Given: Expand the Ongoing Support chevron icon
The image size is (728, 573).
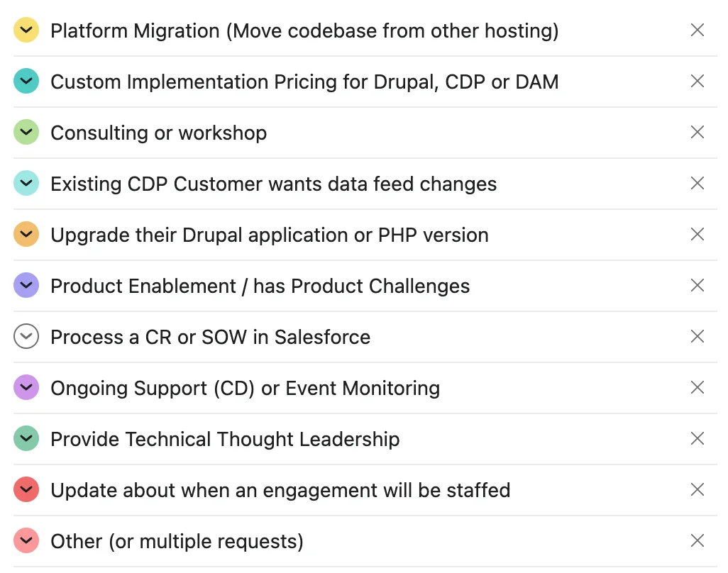Looking at the screenshot, I should (26, 387).
